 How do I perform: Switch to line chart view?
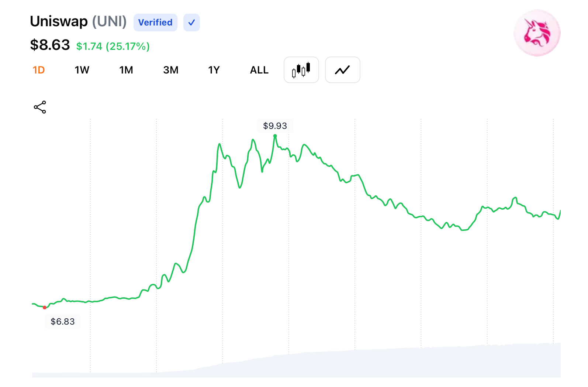[x=342, y=70]
